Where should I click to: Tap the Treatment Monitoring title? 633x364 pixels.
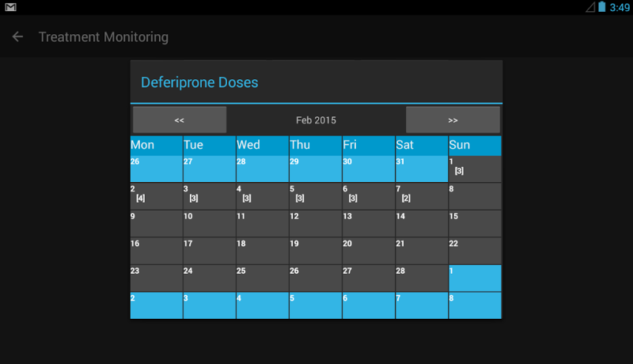[x=103, y=36]
